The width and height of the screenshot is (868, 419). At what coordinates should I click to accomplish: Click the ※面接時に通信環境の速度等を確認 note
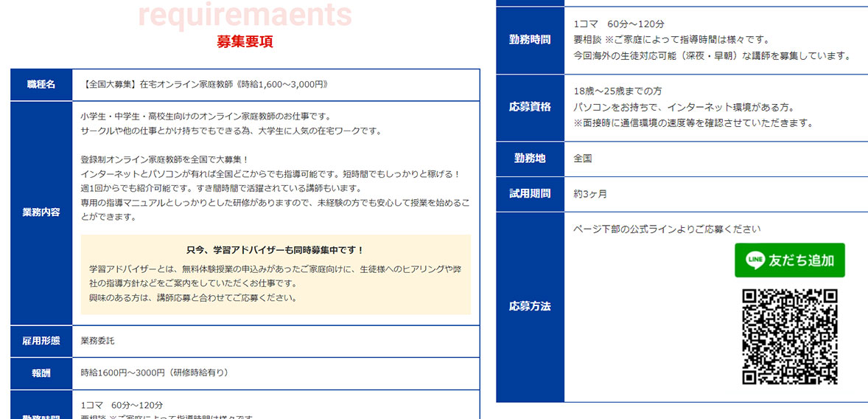click(693, 123)
